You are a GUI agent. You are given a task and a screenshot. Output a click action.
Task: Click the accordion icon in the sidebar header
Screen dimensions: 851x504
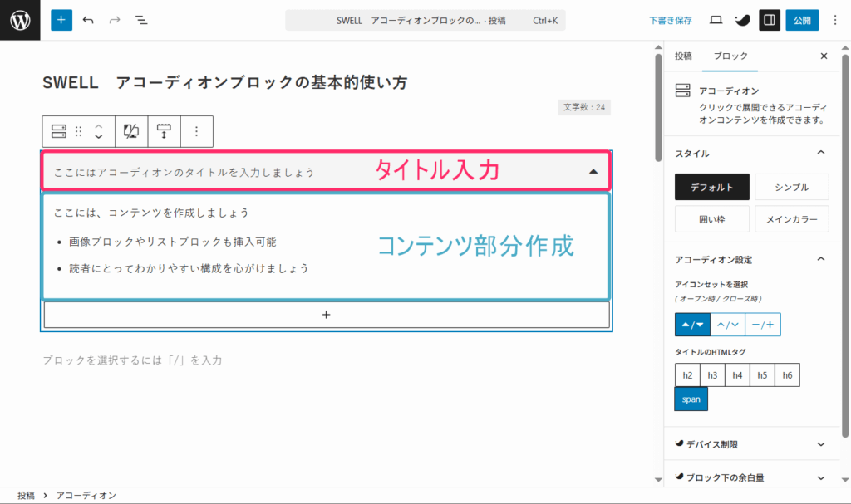pyautogui.click(x=683, y=90)
